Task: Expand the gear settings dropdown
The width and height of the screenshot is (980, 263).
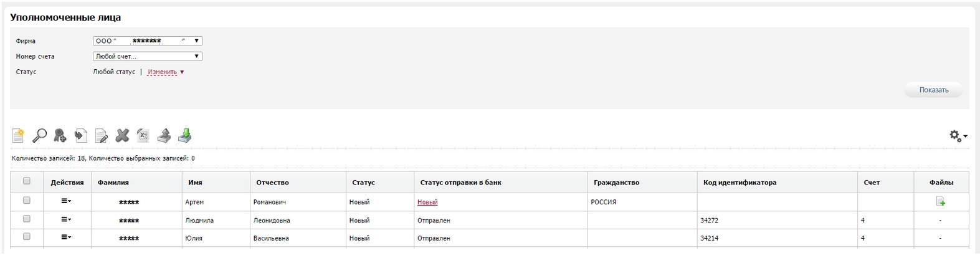Action: pos(958,136)
